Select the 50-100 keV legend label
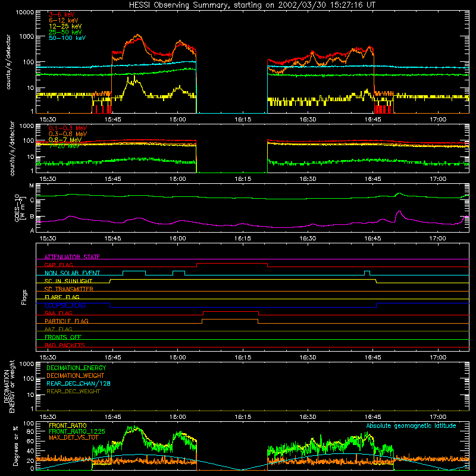 [67, 38]
